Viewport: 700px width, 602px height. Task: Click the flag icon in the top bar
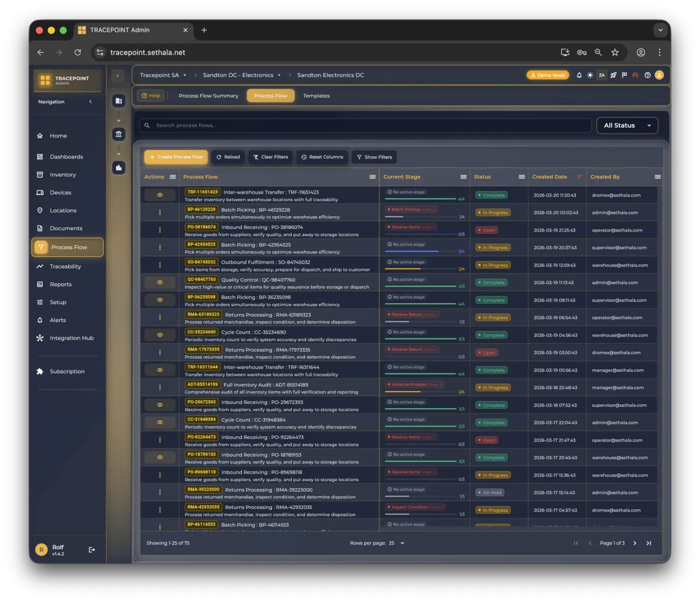coord(624,75)
